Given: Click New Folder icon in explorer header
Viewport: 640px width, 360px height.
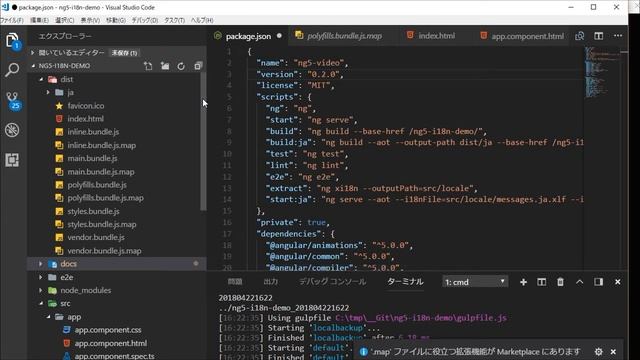Looking at the screenshot, I should [x=165, y=66].
